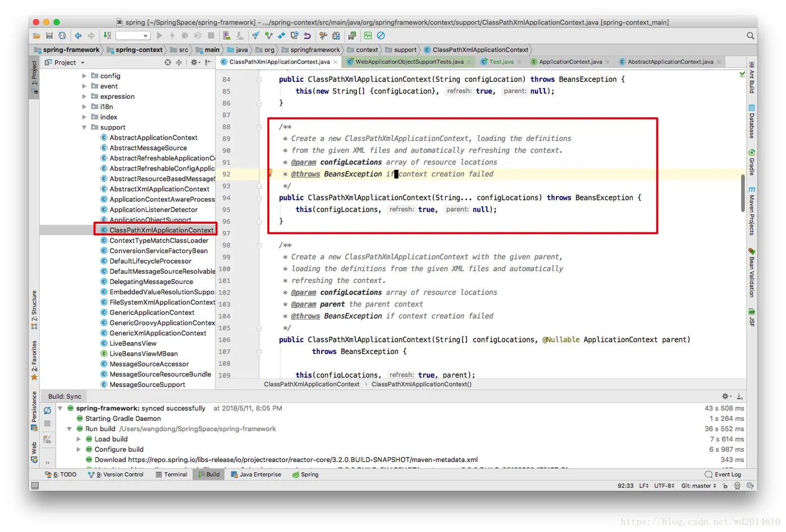Close the Test.java tab
786x532 pixels.
519,62
